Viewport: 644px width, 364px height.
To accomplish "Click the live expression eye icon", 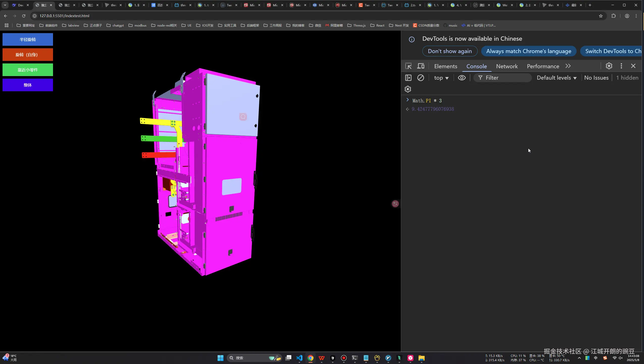I will (462, 78).
